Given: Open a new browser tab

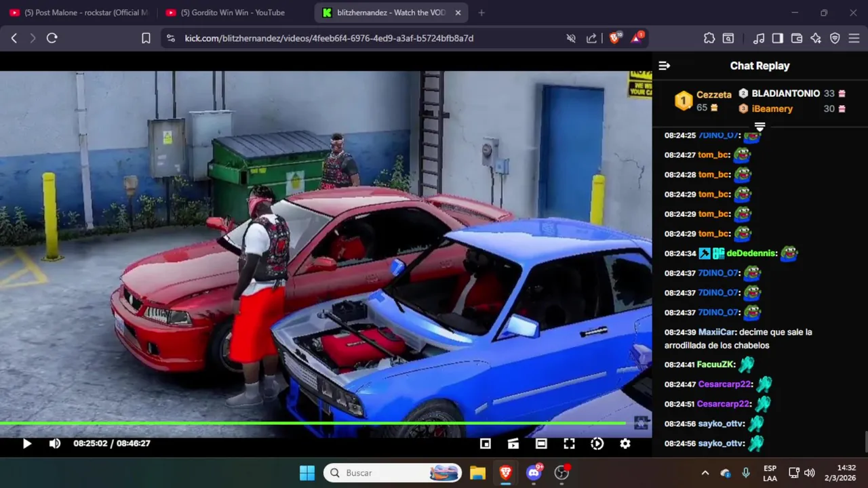Looking at the screenshot, I should click(481, 12).
